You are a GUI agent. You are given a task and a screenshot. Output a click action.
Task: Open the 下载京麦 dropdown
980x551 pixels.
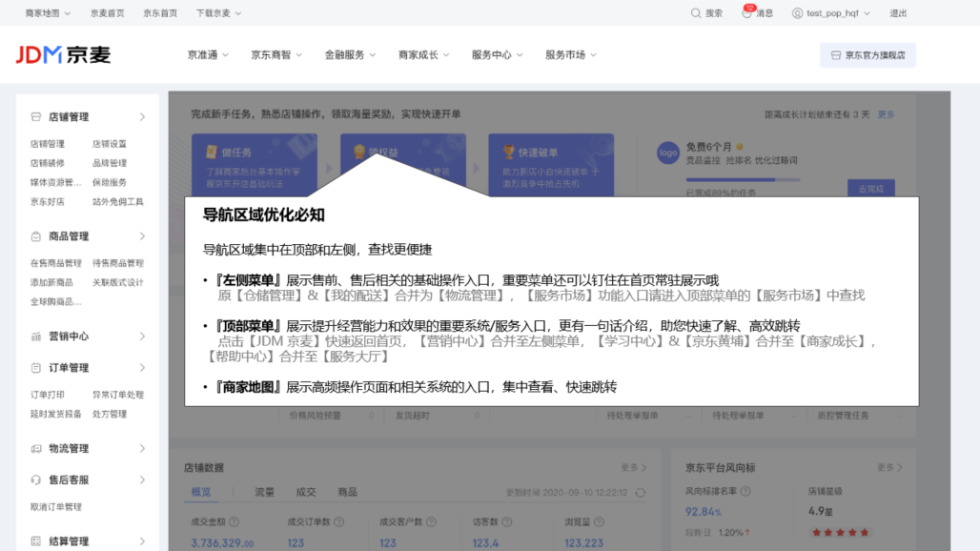click(x=218, y=13)
